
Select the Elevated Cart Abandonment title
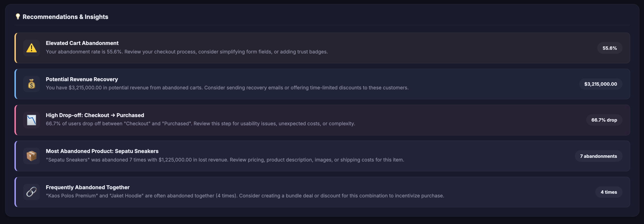pyautogui.click(x=82, y=43)
